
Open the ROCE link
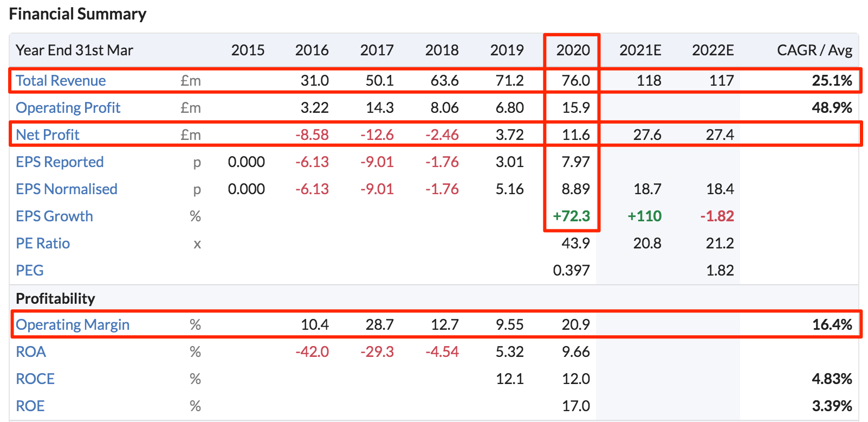(x=35, y=379)
